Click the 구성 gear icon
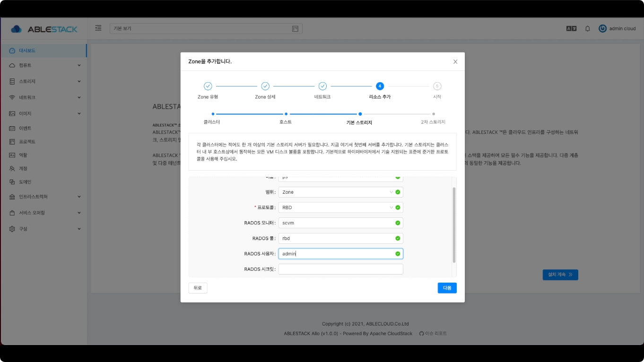 pos(12,229)
